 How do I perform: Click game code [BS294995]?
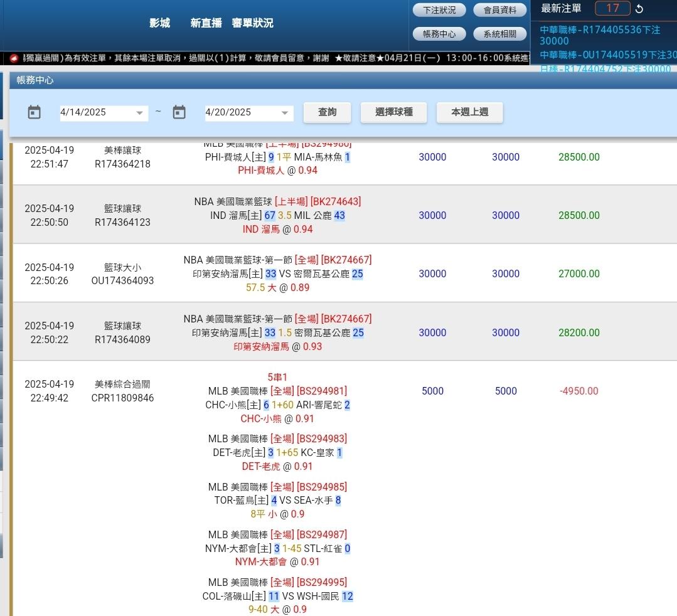tap(322, 582)
